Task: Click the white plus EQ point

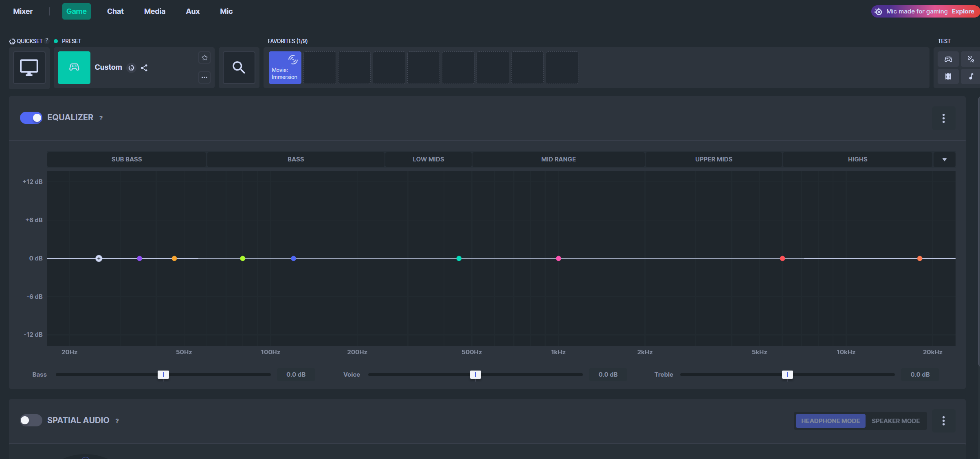Action: pos(99,258)
